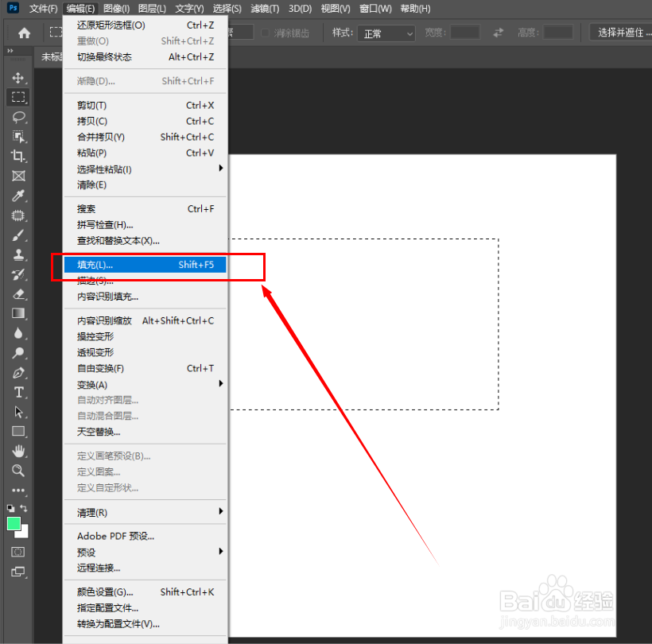652x644 pixels.
Task: Select the Spot Healing Brush tool
Action: coord(17,215)
